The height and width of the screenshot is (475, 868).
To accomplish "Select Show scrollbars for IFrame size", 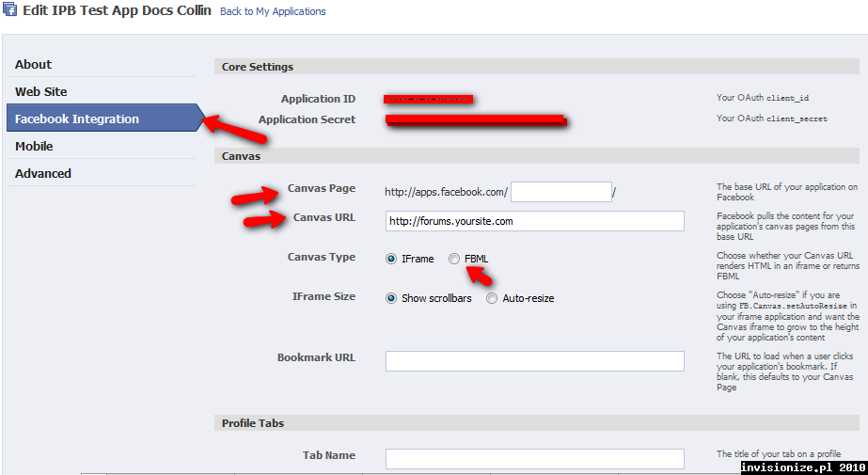I will pyautogui.click(x=391, y=298).
